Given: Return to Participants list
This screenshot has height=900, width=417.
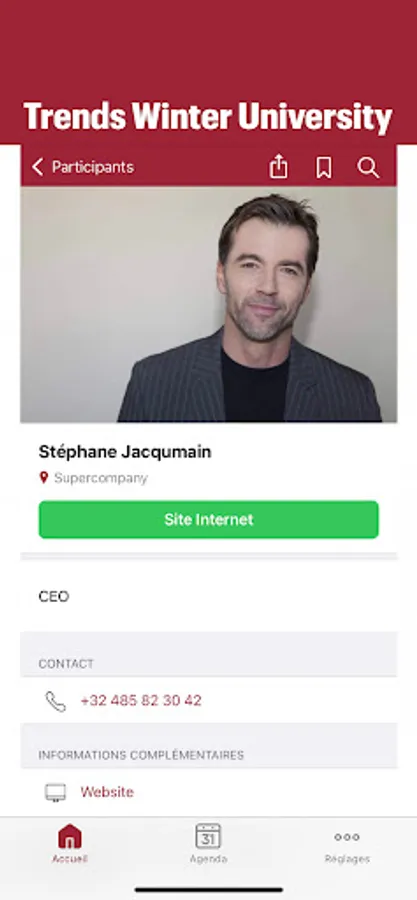Looking at the screenshot, I should pyautogui.click(x=93, y=167).
